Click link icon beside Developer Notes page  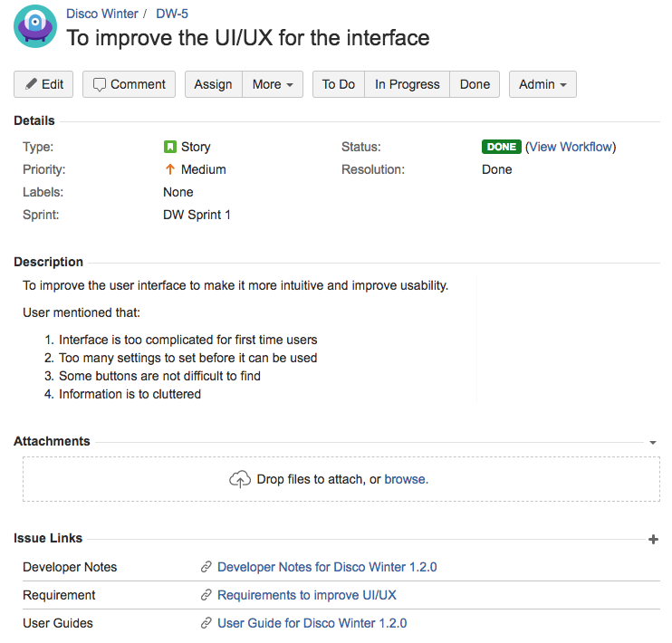[x=206, y=568]
